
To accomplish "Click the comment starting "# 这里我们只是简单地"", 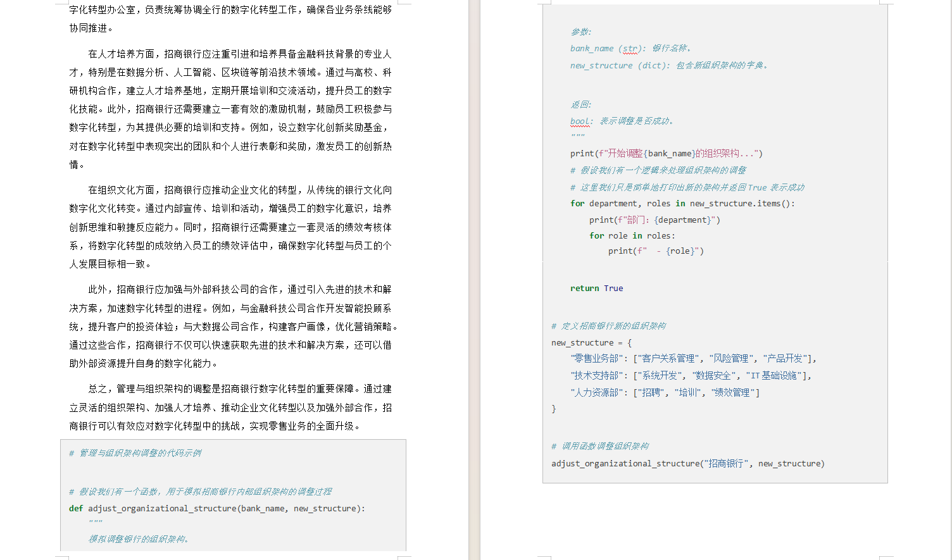I will (687, 187).
